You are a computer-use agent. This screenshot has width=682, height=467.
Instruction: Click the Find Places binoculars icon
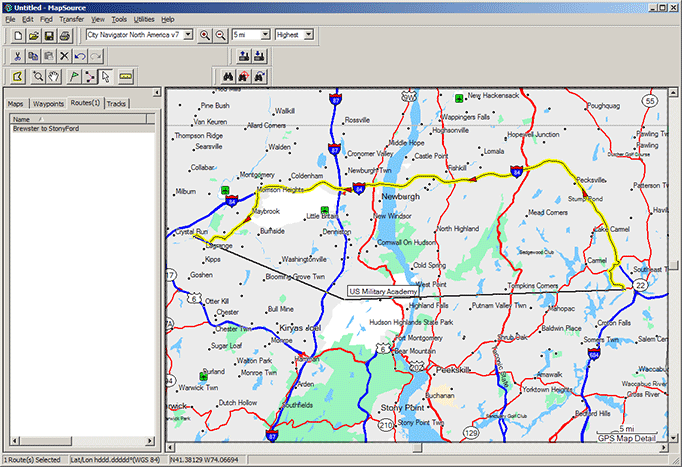tap(228, 77)
